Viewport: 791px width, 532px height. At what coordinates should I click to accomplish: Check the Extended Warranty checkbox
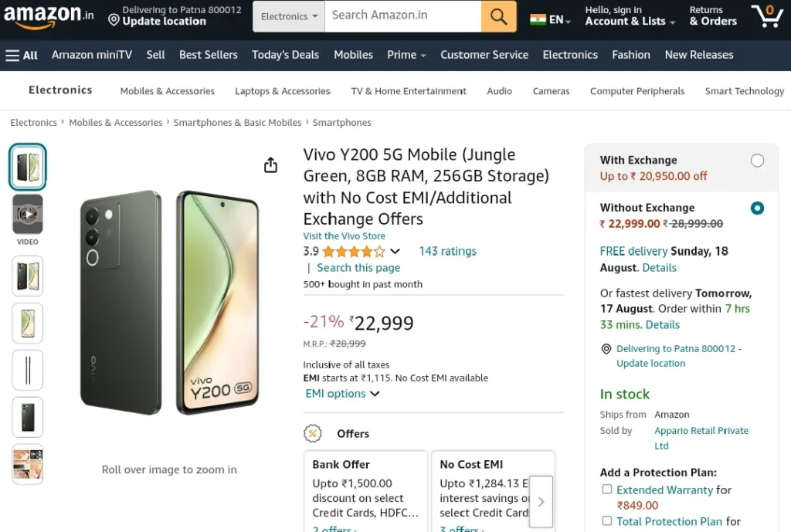[x=607, y=489]
